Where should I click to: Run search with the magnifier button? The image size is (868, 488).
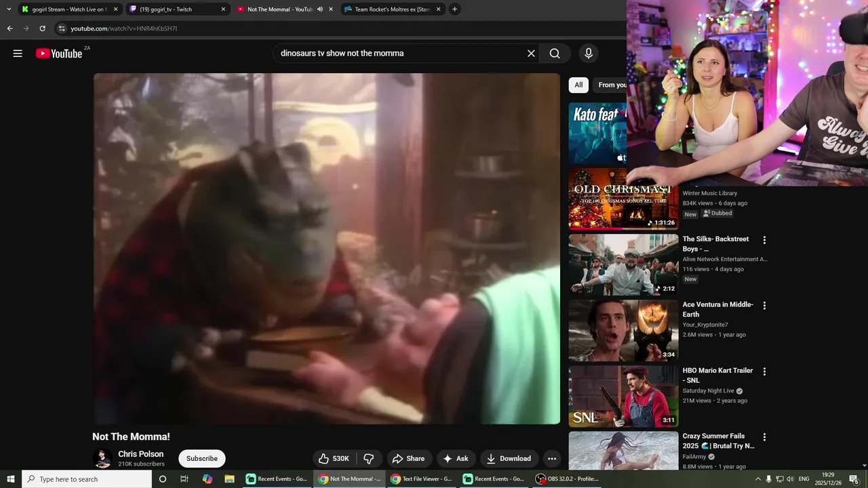[555, 54]
